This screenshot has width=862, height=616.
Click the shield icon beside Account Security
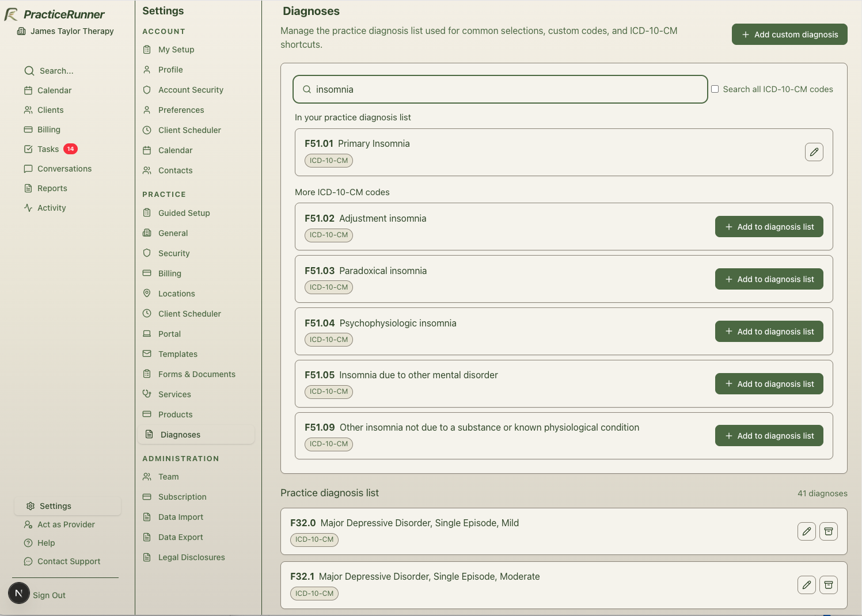pyautogui.click(x=147, y=90)
